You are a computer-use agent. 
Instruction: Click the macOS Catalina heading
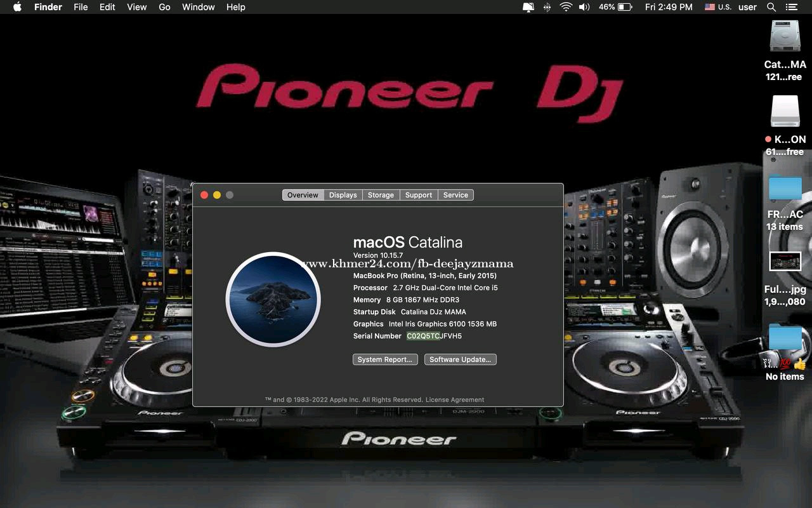coord(408,242)
